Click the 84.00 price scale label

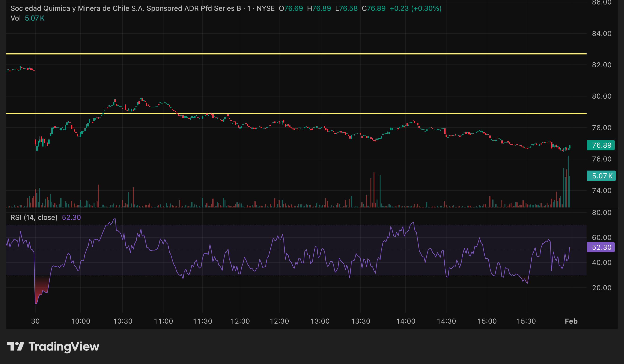[x=602, y=34]
